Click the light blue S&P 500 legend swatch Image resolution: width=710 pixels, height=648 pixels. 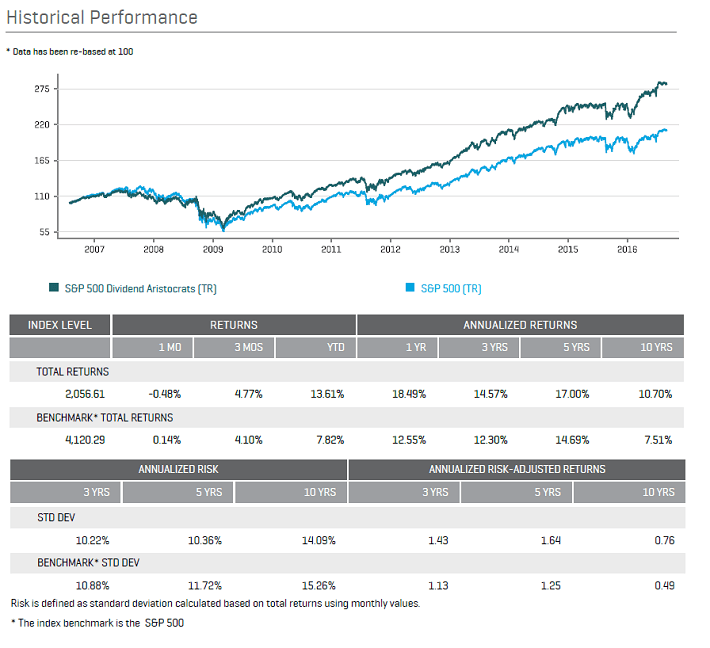(410, 288)
